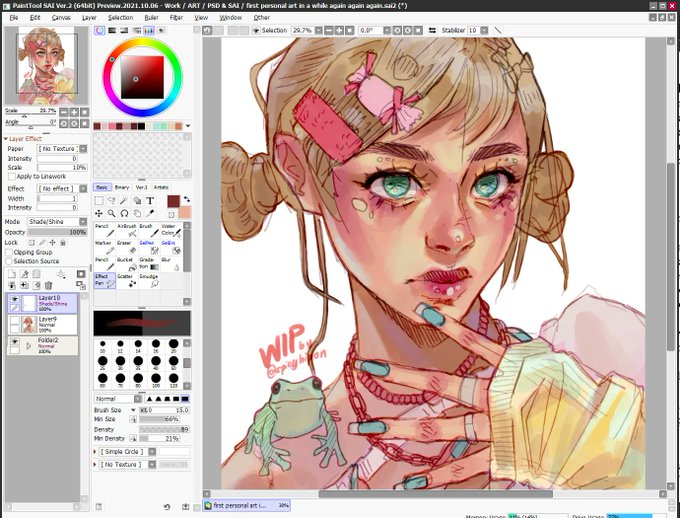Choose the Gradation tool
The height and width of the screenshot is (518, 680).
pyautogui.click(x=149, y=264)
